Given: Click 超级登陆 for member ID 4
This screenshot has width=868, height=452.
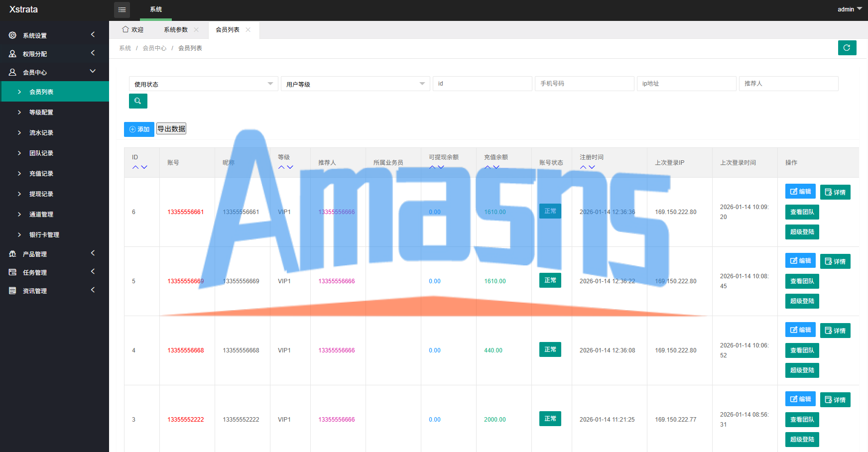Looking at the screenshot, I should pyautogui.click(x=802, y=370).
